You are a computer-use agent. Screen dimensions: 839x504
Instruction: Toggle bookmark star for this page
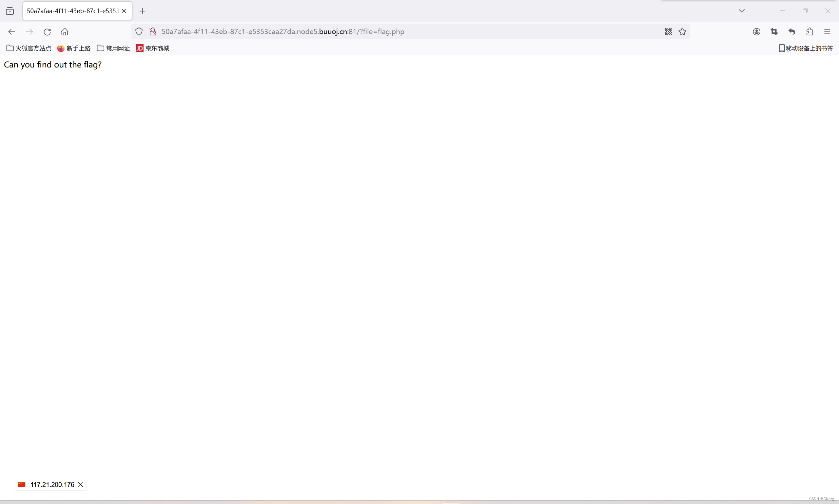click(682, 31)
